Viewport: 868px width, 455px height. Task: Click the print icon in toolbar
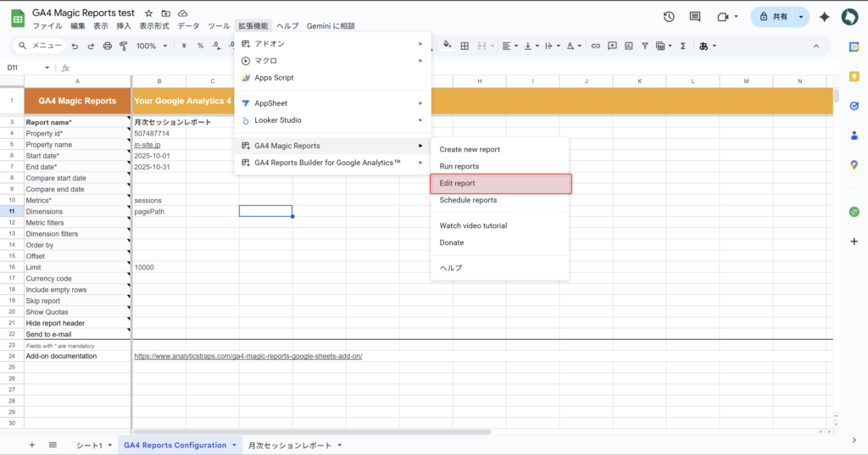108,46
